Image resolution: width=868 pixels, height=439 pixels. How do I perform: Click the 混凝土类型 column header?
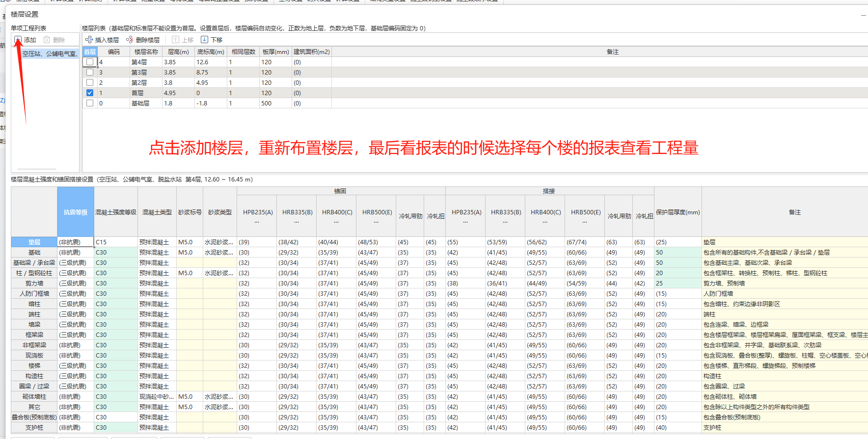[157, 212]
